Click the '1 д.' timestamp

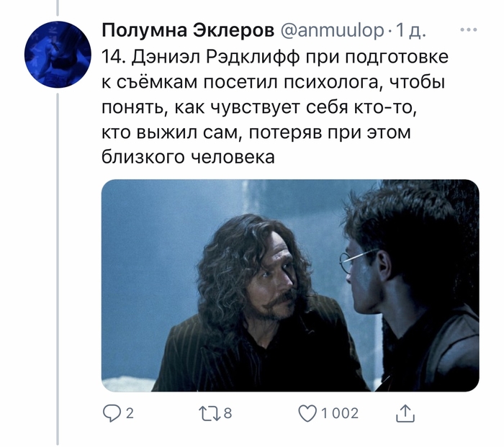tap(410, 31)
